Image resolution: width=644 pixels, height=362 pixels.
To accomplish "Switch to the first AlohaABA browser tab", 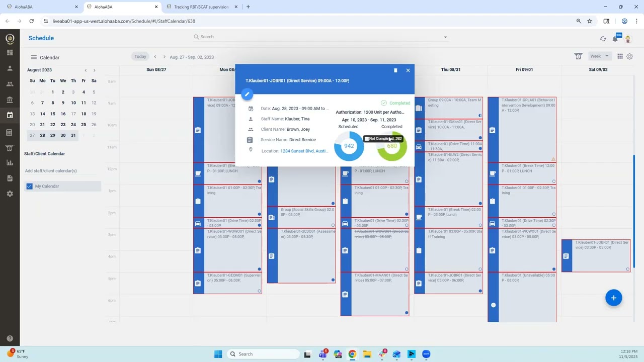I will (43, 7).
